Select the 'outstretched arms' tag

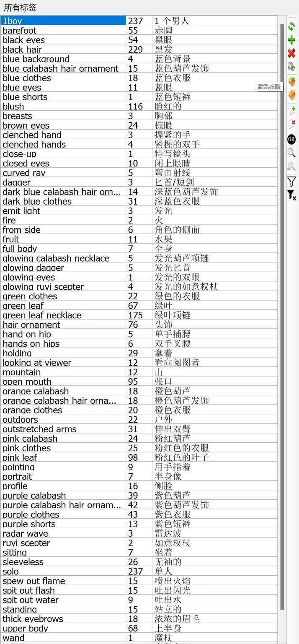point(40,429)
